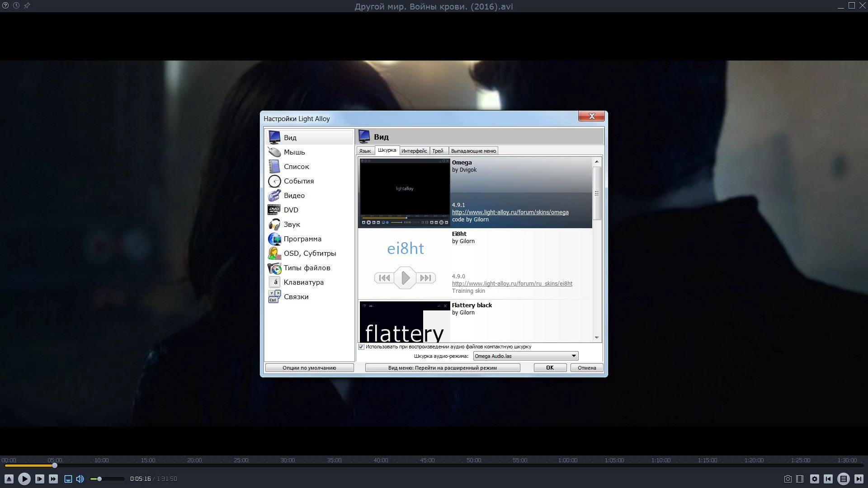Switch to the Язык tab

(x=365, y=151)
